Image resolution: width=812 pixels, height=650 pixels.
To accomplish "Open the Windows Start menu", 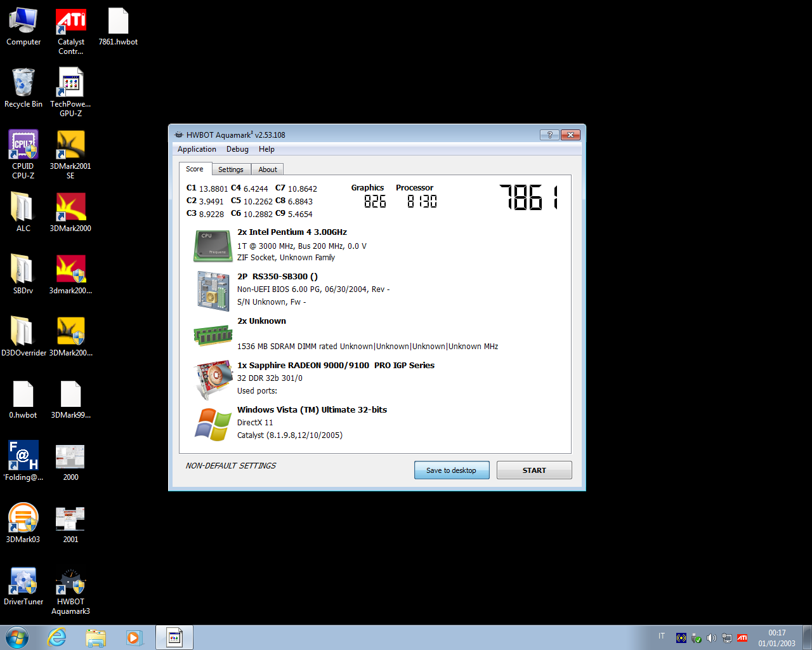I will pos(17,637).
